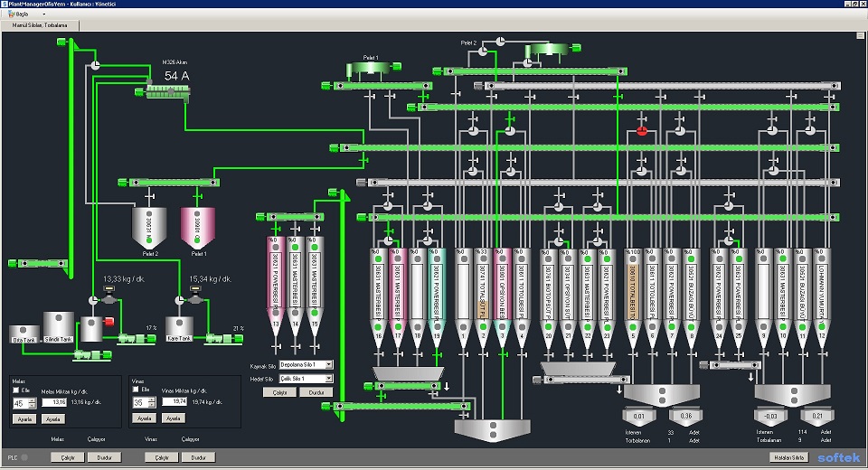This screenshot has width=868, height=470.
Task: Click the weigh hopper showing 0,21
Action: (817, 417)
